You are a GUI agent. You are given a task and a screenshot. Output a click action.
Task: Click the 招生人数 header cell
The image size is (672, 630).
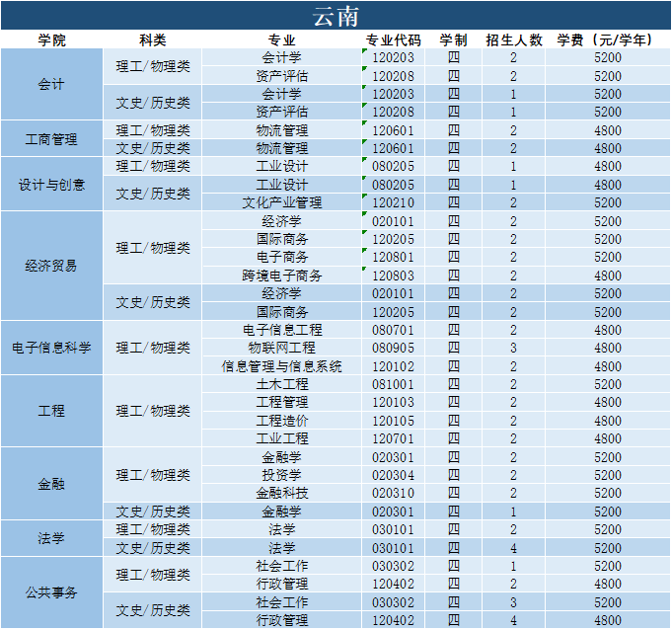514,40
